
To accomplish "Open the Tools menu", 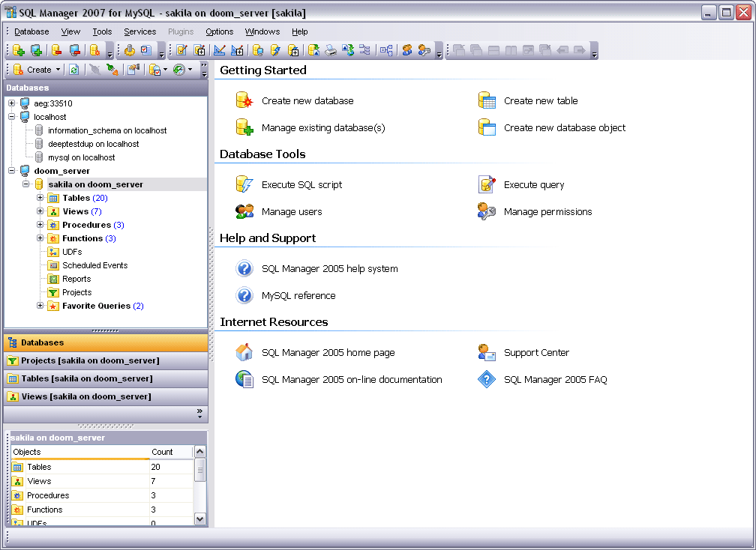I will tap(102, 31).
